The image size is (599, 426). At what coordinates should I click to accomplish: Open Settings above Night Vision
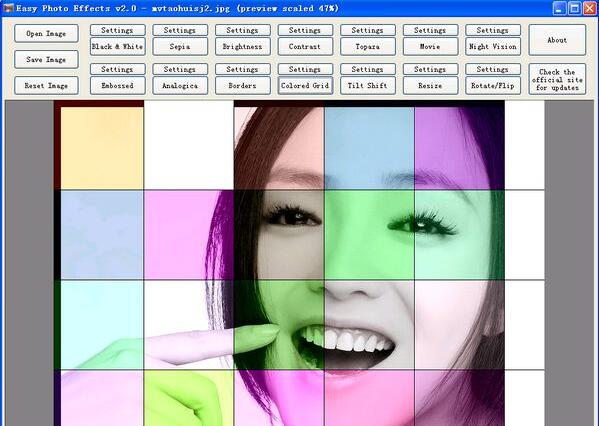[493, 30]
